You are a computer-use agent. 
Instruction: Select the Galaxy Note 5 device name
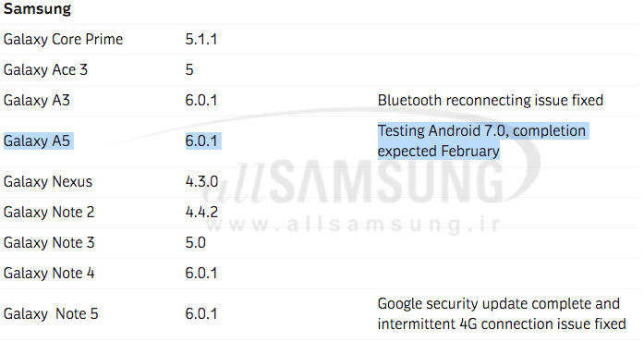tap(51, 314)
